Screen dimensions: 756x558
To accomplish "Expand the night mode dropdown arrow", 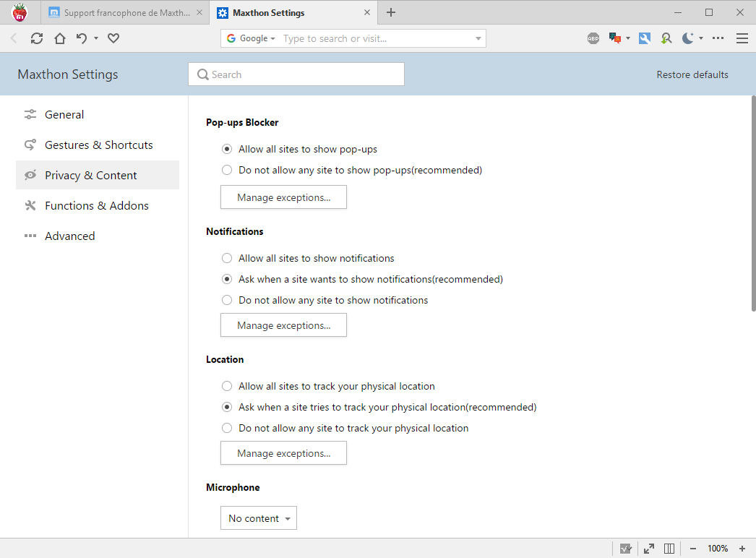I will [701, 38].
